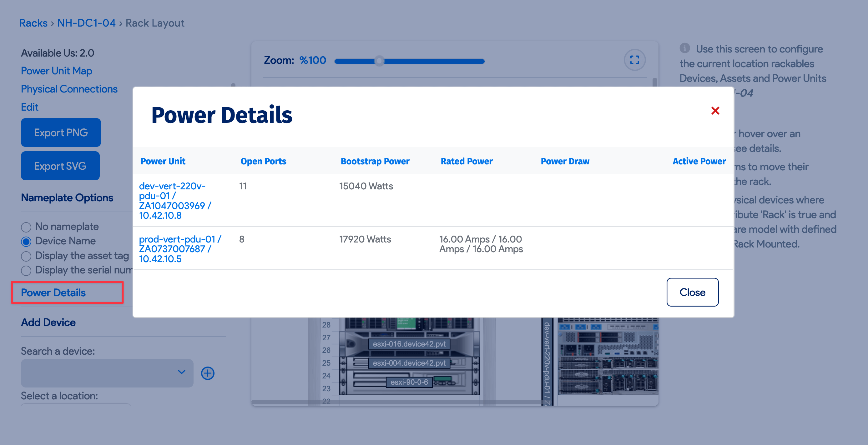
Task: Click the fullscreen expand icon next to zoom
Action: pyautogui.click(x=634, y=60)
